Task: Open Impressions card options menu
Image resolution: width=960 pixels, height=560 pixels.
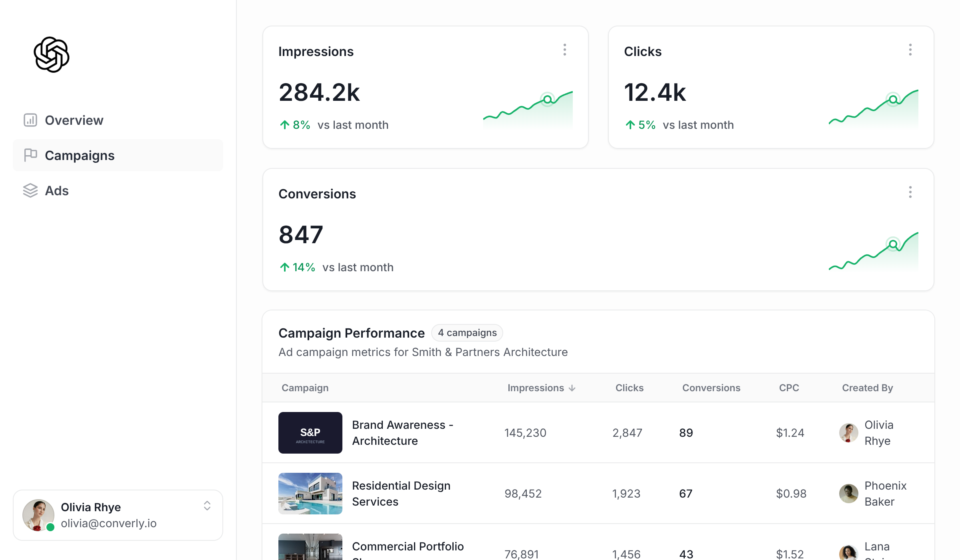Action: click(564, 50)
